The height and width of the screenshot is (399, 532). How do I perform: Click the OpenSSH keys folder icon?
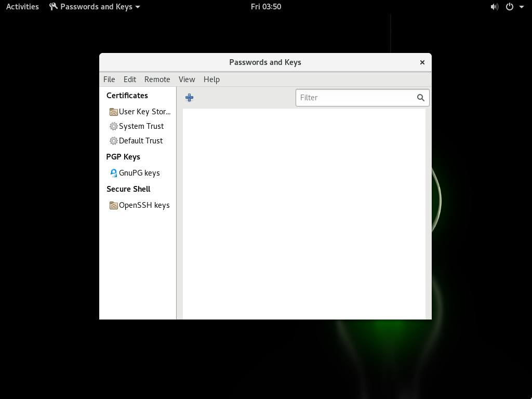[x=113, y=205]
